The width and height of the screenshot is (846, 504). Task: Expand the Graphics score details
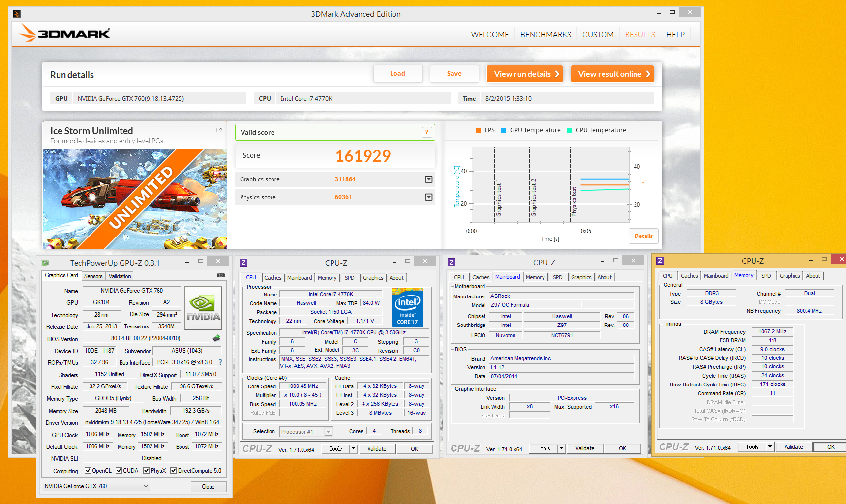[x=429, y=179]
